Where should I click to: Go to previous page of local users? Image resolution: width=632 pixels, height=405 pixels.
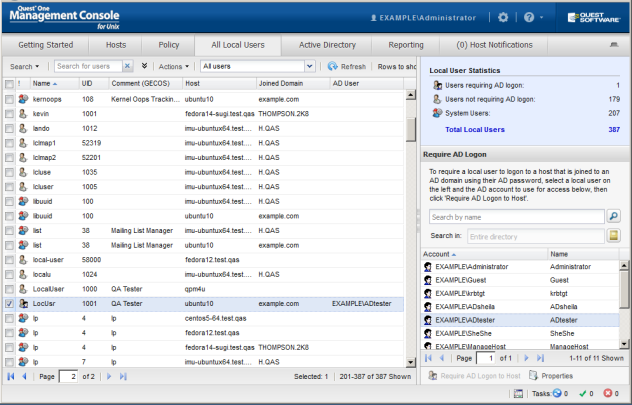click(24, 376)
